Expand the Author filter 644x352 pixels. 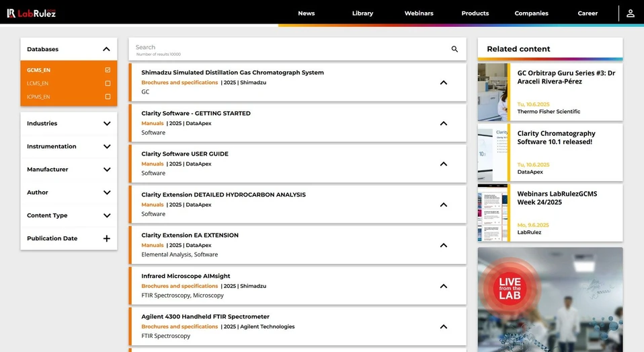click(107, 192)
